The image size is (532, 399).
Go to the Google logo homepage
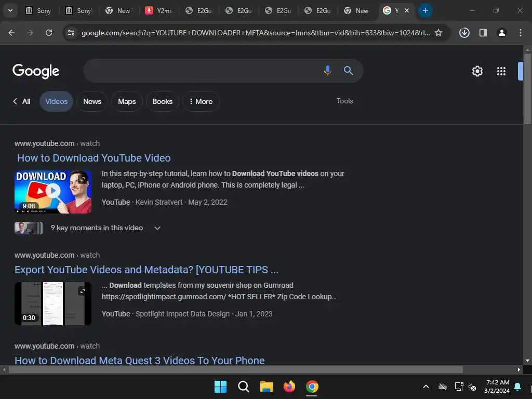(x=36, y=71)
